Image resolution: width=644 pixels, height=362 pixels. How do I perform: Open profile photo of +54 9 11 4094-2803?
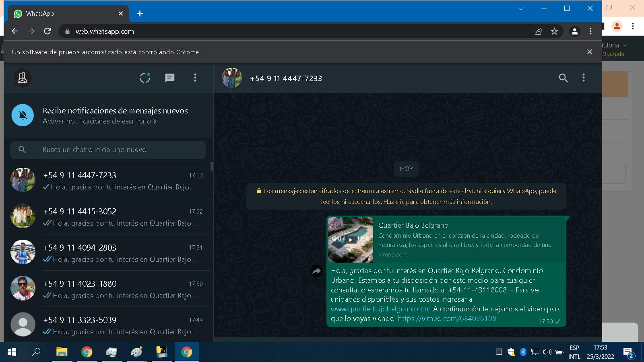point(23,252)
